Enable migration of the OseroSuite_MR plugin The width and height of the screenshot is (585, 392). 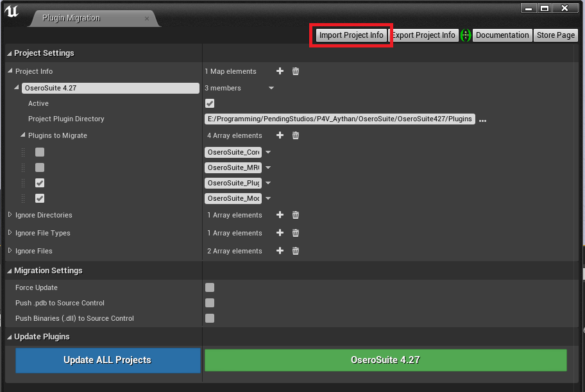pos(40,167)
